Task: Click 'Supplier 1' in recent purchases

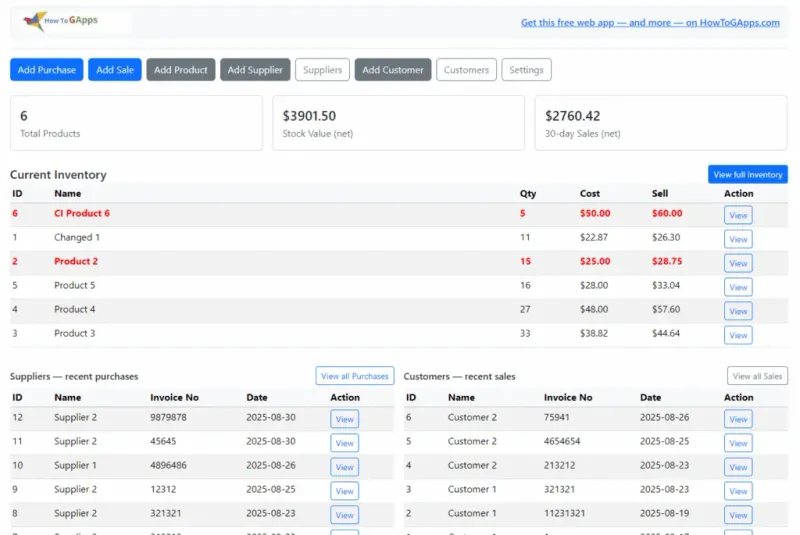Action: [76, 465]
